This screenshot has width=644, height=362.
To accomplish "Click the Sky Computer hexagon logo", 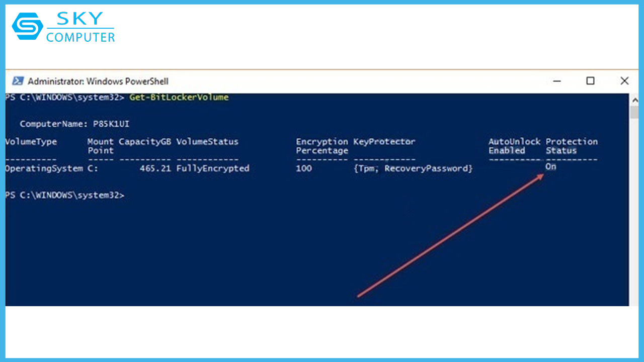I will [27, 26].
